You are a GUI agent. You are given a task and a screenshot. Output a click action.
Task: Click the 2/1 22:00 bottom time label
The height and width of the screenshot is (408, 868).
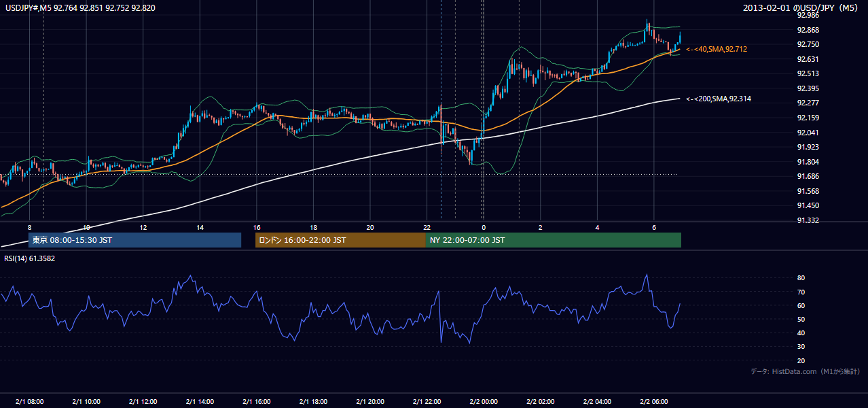tap(427, 402)
